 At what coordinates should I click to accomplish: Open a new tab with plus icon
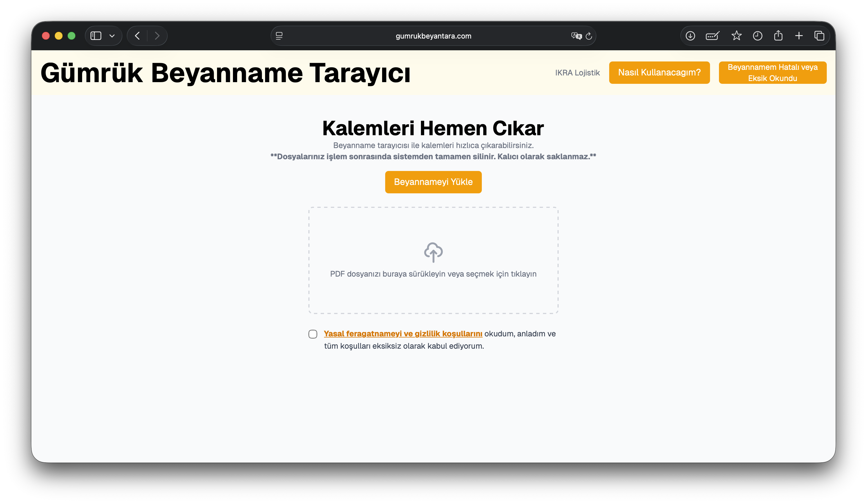coord(799,36)
